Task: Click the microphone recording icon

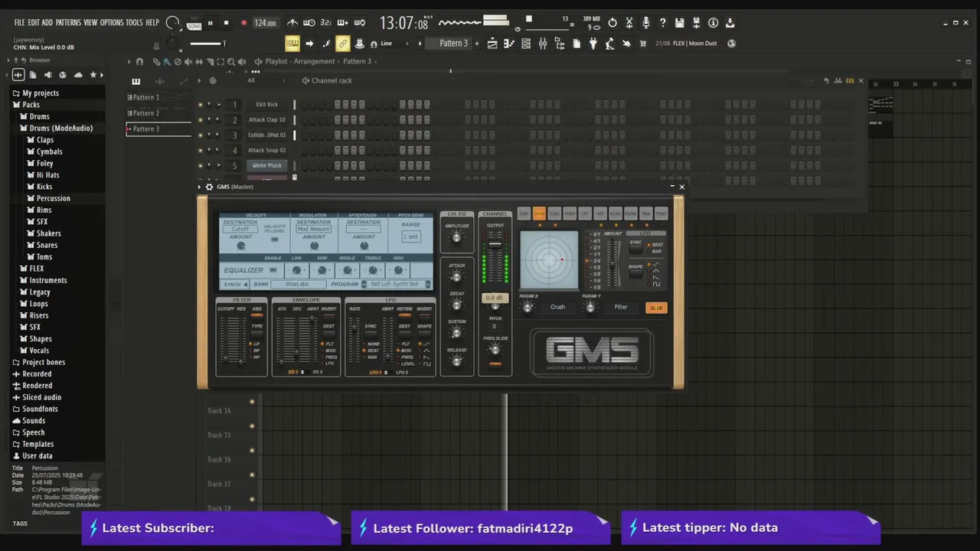Action: pyautogui.click(x=645, y=23)
